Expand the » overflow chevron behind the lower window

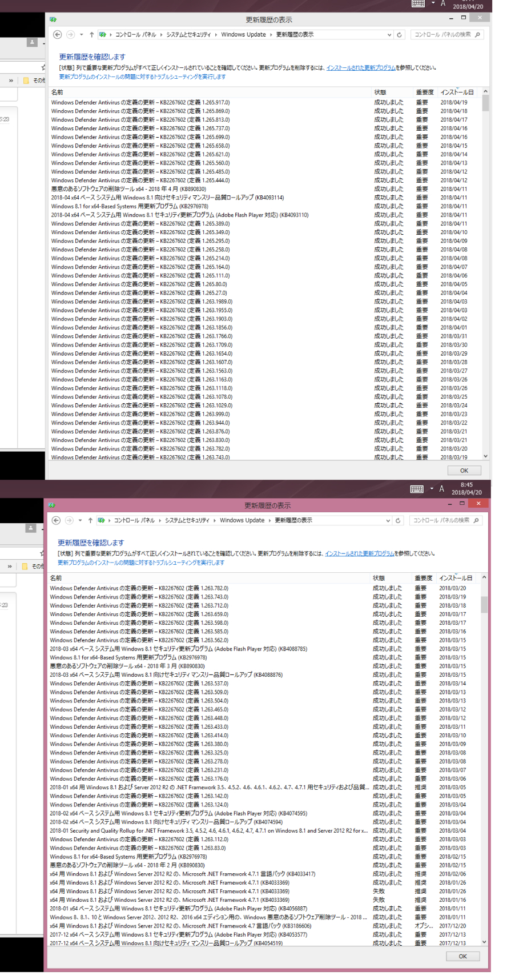10,567
